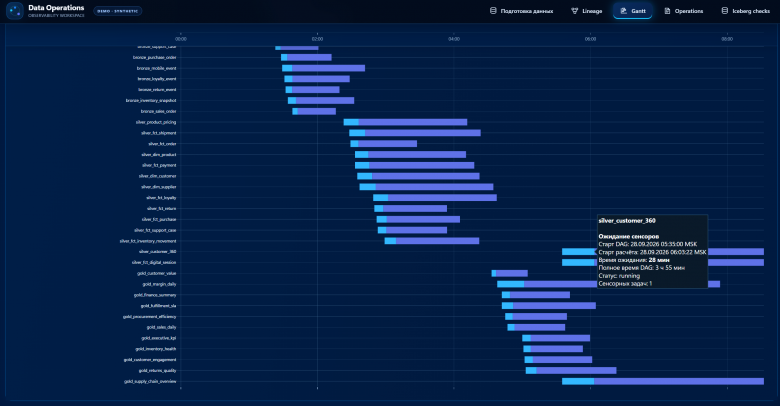This screenshot has width=780, height=406.
Task: Click the silver_product_pricing row label
Action: pos(156,122)
